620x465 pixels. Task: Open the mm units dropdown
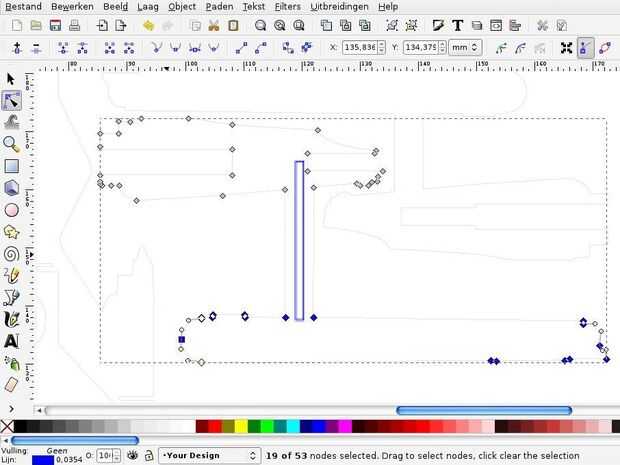[x=465, y=47]
